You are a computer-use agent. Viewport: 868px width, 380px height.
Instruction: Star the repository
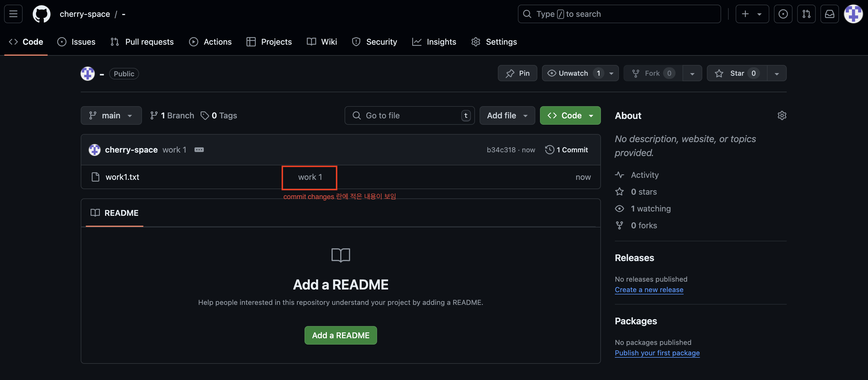point(736,73)
